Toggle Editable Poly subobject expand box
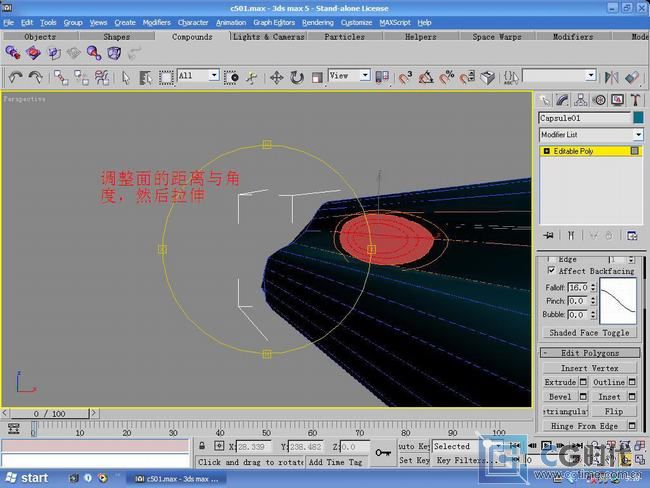 [x=546, y=151]
